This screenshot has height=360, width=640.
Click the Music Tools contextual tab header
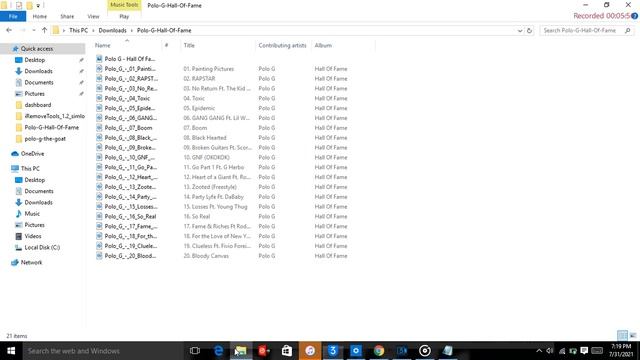click(x=124, y=5)
